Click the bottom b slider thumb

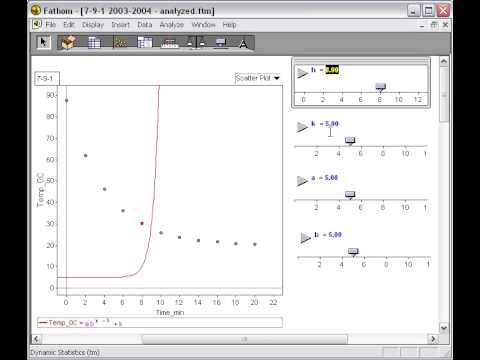point(353,251)
